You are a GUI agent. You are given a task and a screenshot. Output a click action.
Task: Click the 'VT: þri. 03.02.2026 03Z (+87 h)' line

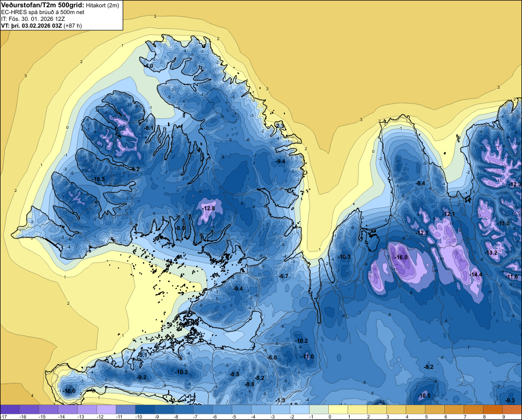click(41, 26)
